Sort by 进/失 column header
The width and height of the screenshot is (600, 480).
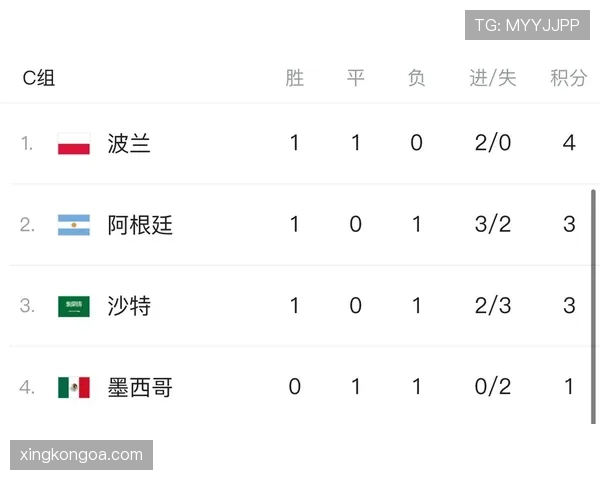493,78
